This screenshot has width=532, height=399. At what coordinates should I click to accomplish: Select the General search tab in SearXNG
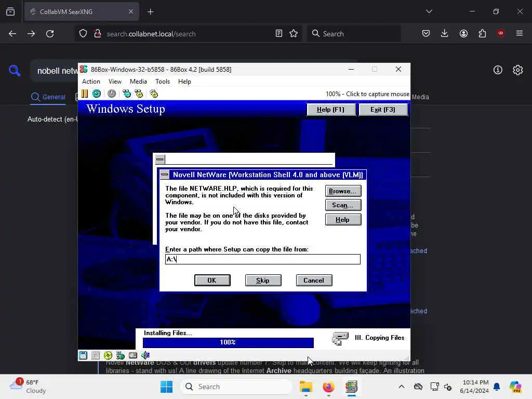pos(48,97)
